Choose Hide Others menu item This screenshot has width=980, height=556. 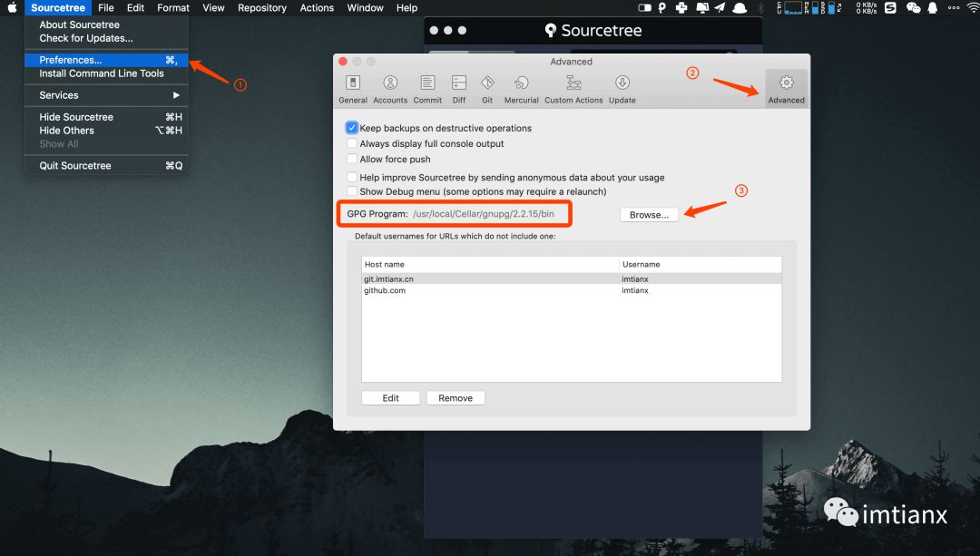(106, 130)
